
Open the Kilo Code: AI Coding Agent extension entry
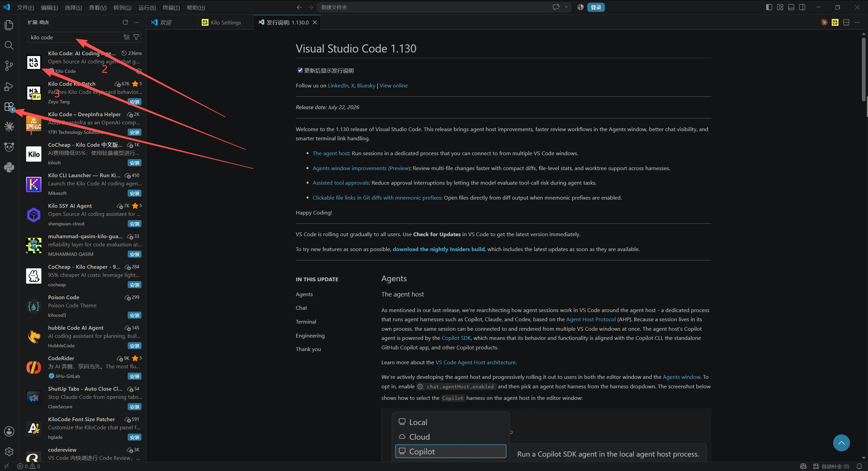[x=83, y=62]
